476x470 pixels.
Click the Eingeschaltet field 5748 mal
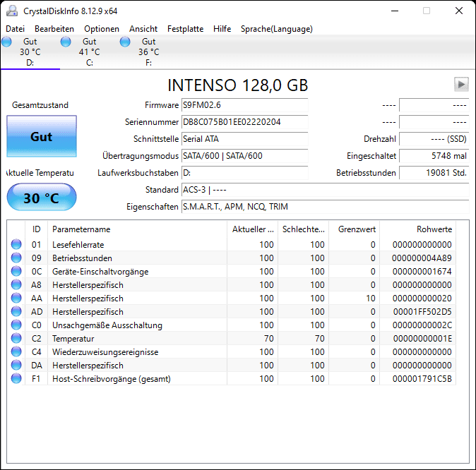[434, 156]
